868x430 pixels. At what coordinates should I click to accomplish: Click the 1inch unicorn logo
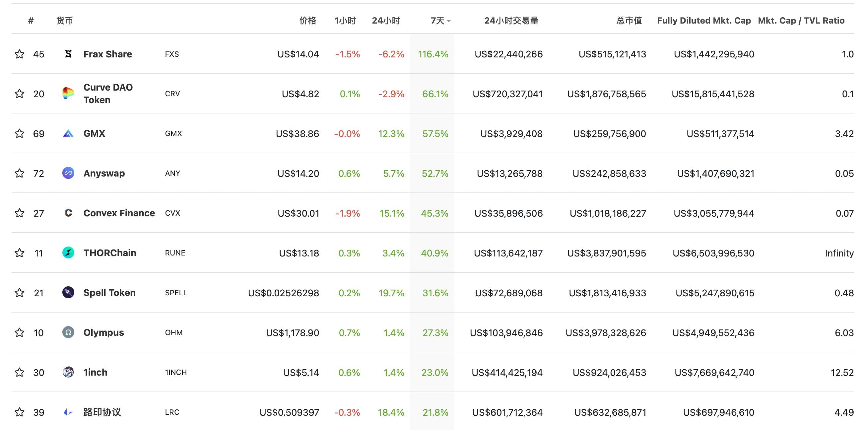[68, 372]
